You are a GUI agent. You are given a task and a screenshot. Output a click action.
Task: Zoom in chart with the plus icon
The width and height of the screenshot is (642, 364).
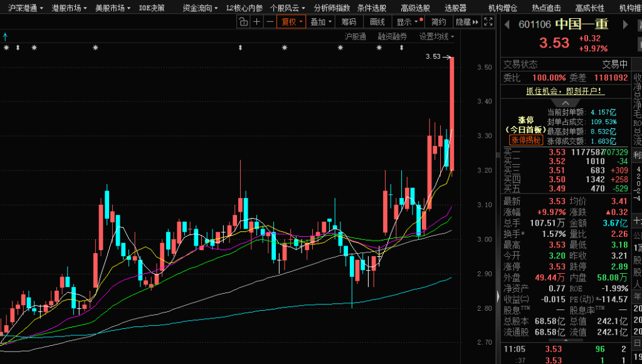[256, 22]
